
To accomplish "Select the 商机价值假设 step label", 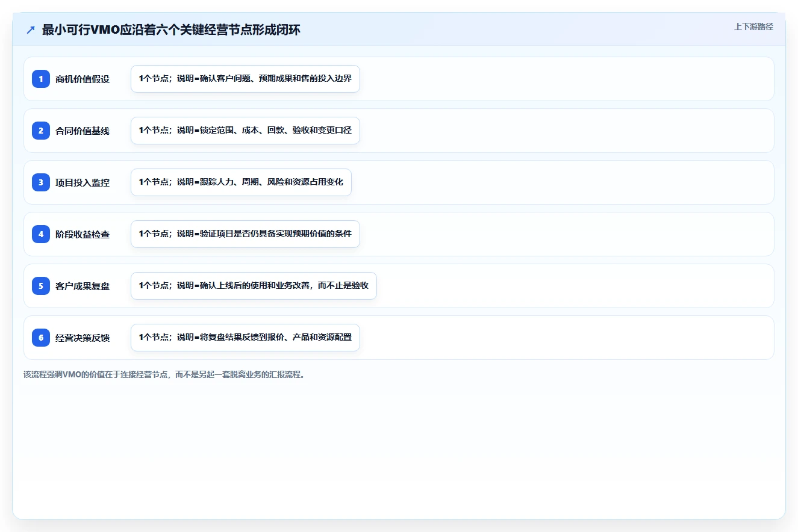I will (83, 79).
